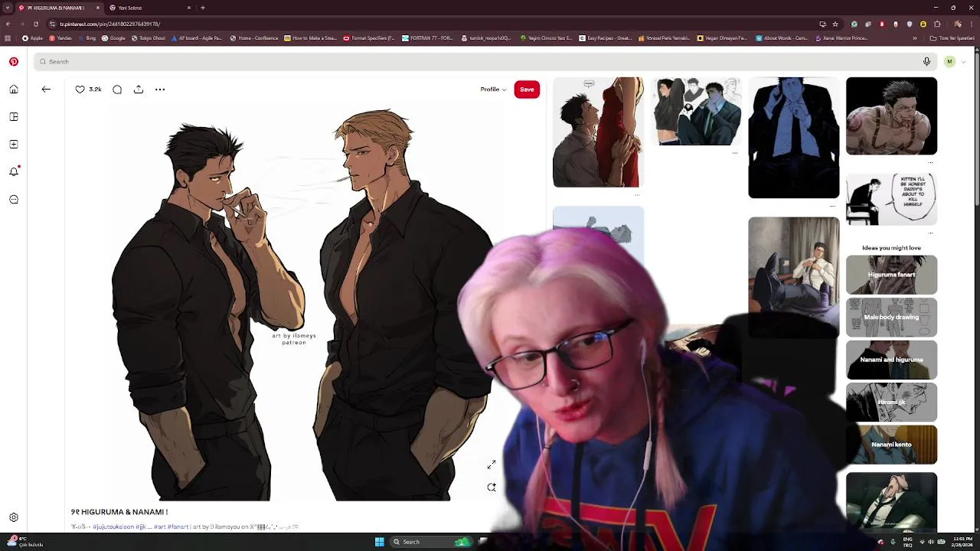The image size is (980, 551).
Task: Open the all bookmarks folder
Action: (x=952, y=38)
